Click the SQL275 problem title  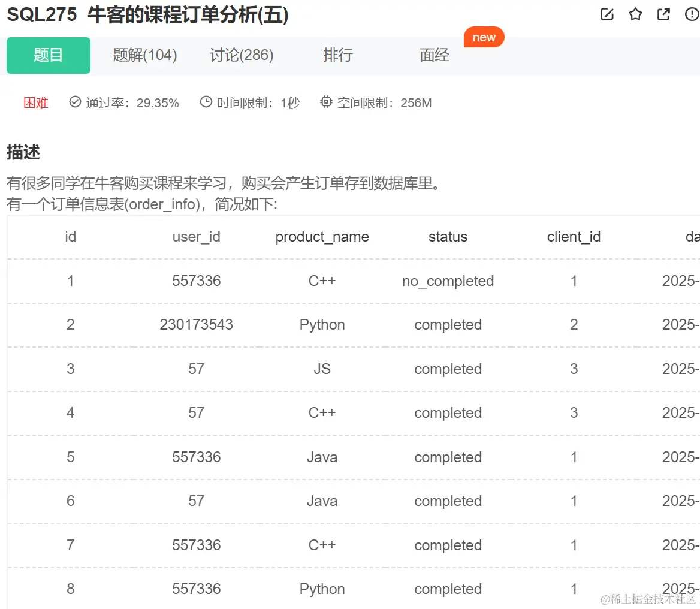(148, 15)
